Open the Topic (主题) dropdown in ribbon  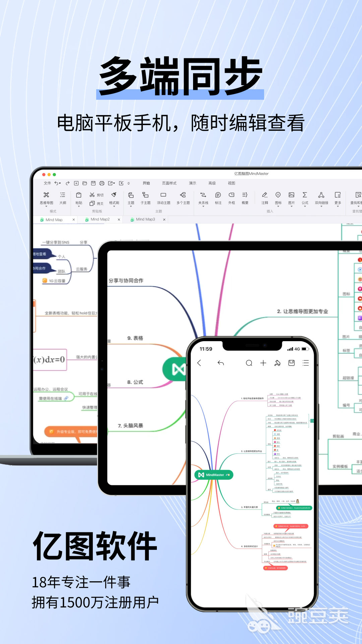pos(131,207)
